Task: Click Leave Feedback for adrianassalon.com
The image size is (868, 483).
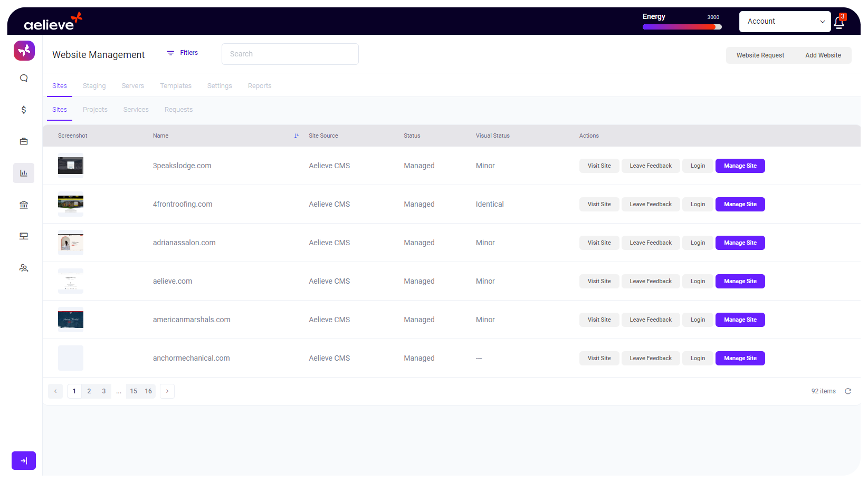Action: [651, 243]
